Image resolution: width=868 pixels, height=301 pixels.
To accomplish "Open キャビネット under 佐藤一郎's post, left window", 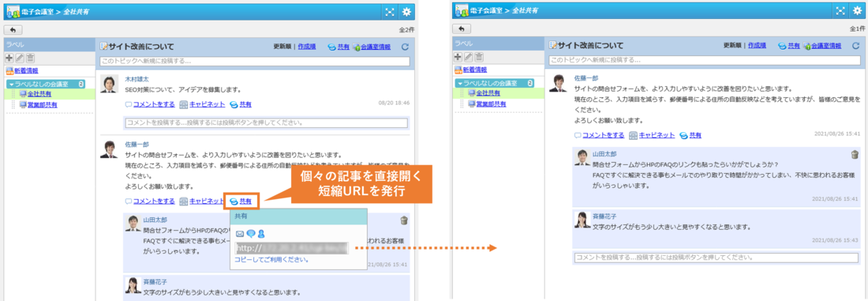I will (207, 201).
